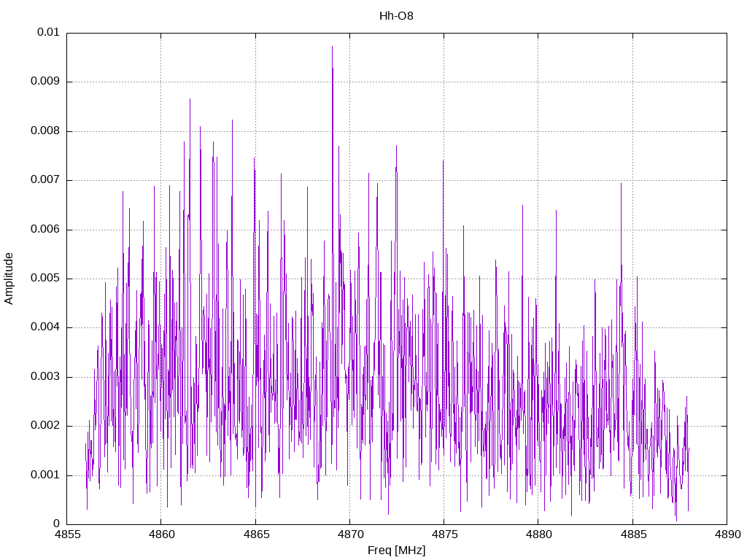Click the 0.006 y-axis tick label
This screenshot has width=747, height=560.
[45, 229]
